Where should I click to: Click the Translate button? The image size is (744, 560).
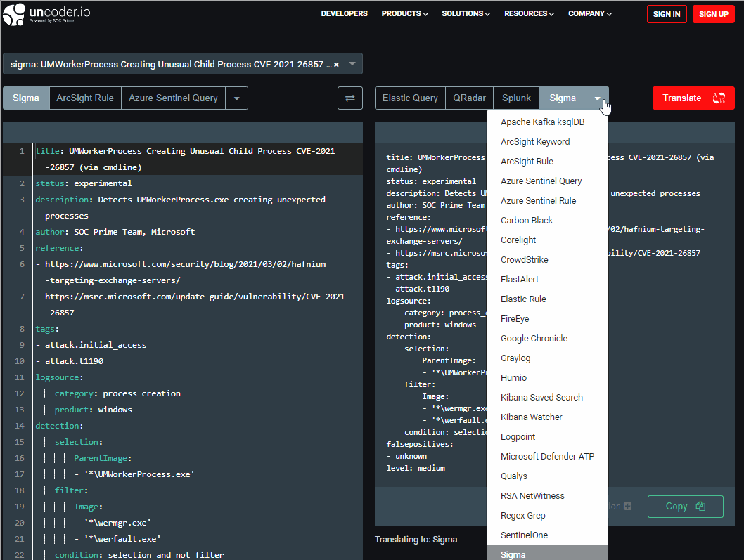pyautogui.click(x=693, y=98)
